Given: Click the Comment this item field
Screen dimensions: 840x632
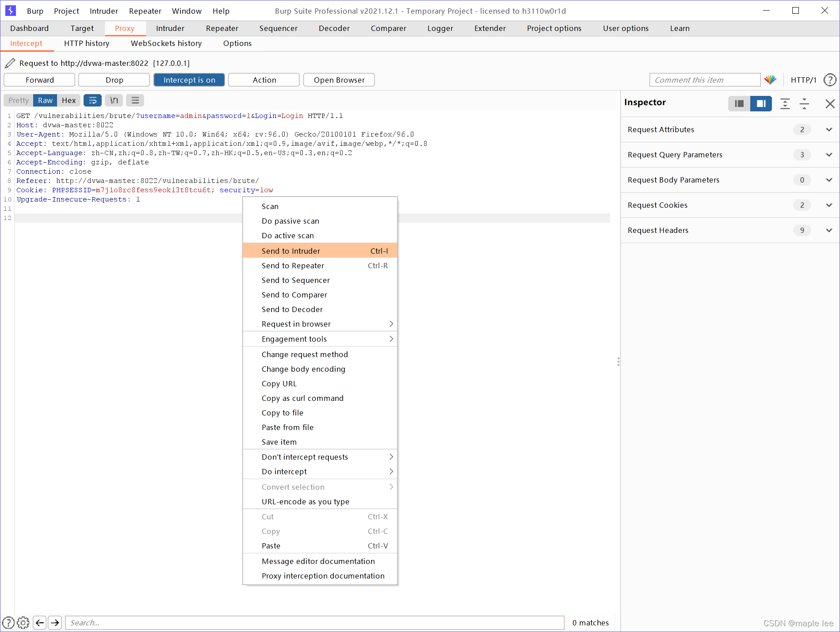Looking at the screenshot, I should pyautogui.click(x=705, y=80).
